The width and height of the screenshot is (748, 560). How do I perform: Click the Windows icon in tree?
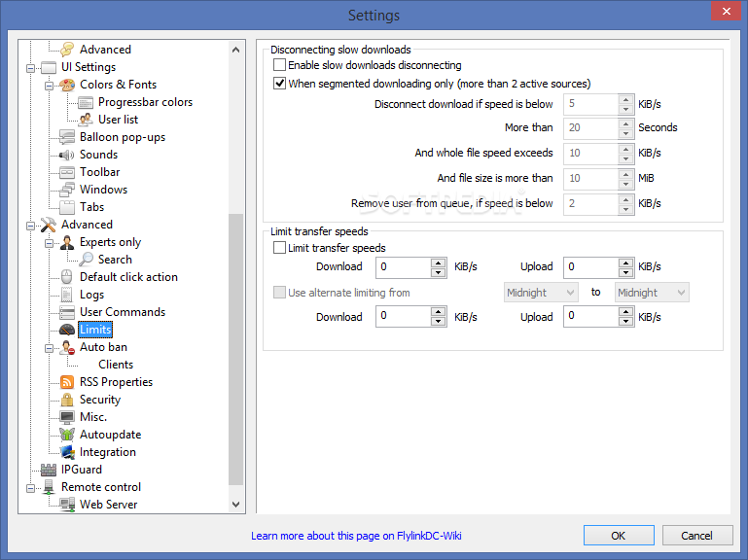click(x=67, y=190)
